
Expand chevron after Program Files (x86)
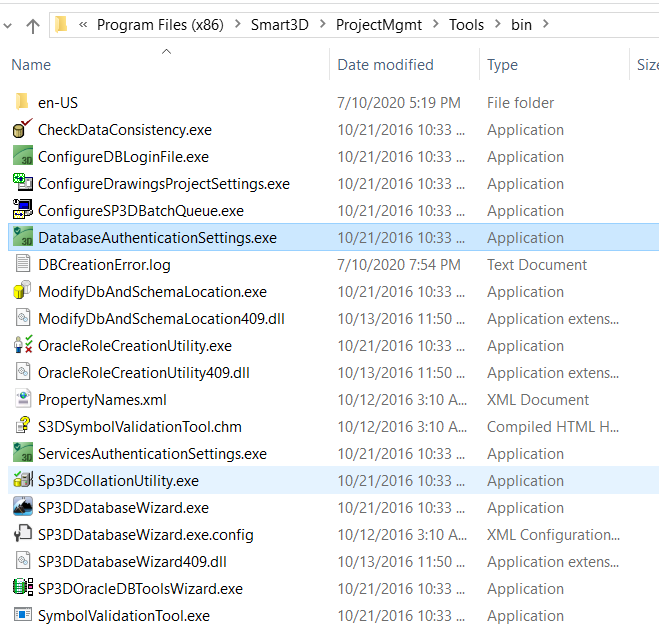click(238, 24)
